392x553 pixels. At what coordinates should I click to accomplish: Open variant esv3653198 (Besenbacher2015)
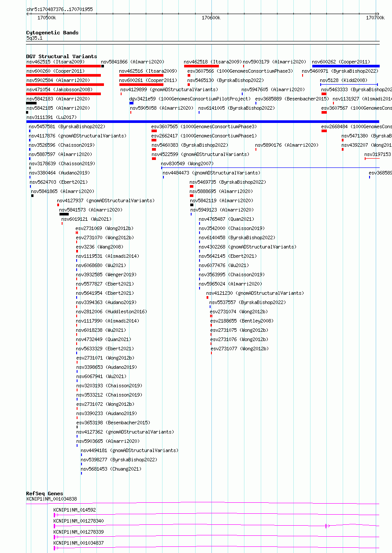click(113, 423)
